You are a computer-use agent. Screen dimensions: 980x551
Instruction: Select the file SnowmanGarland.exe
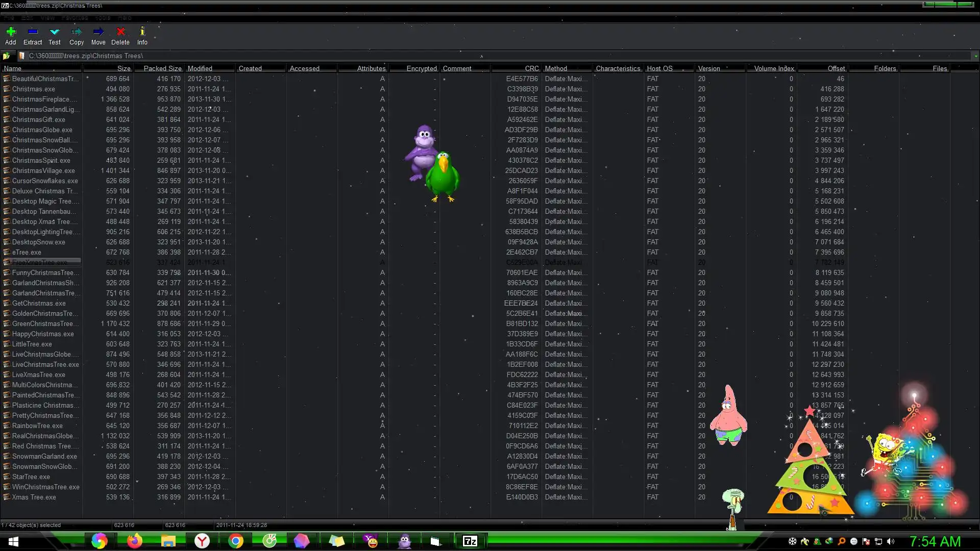(x=44, y=456)
